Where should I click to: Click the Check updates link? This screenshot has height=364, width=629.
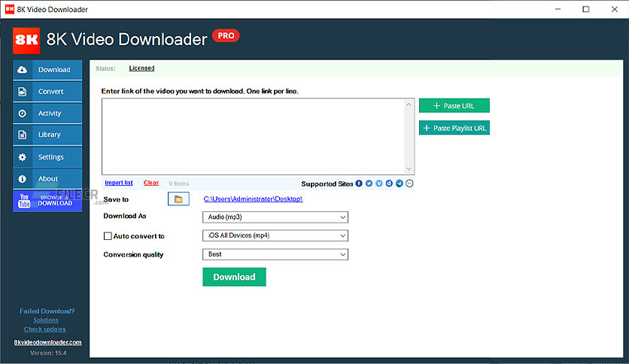tap(45, 329)
